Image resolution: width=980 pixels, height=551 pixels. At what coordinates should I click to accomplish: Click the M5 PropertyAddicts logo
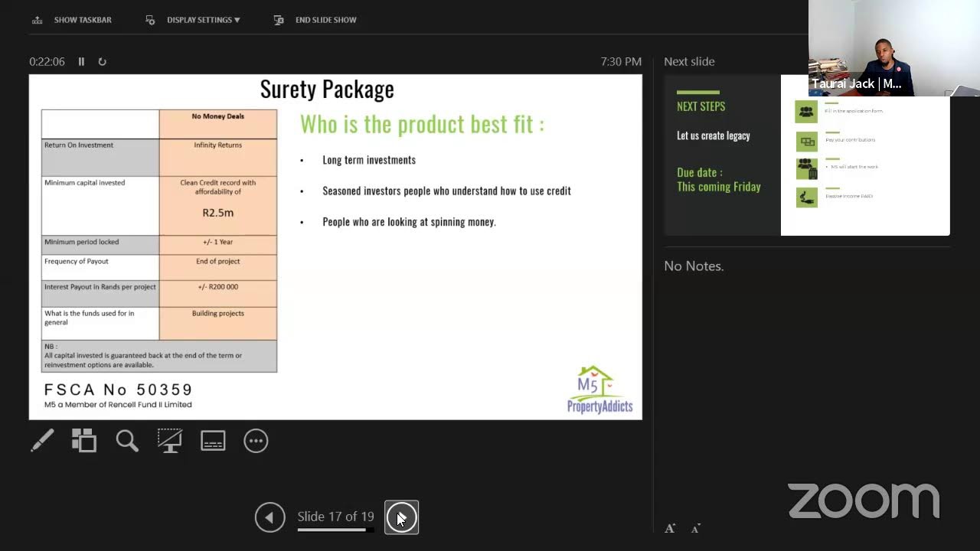click(x=599, y=390)
